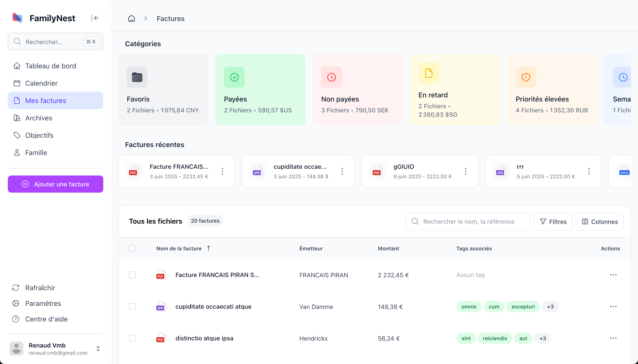638x364 pixels.
Task: Open three-dot menu on the gGIUIO card
Action: click(465, 171)
